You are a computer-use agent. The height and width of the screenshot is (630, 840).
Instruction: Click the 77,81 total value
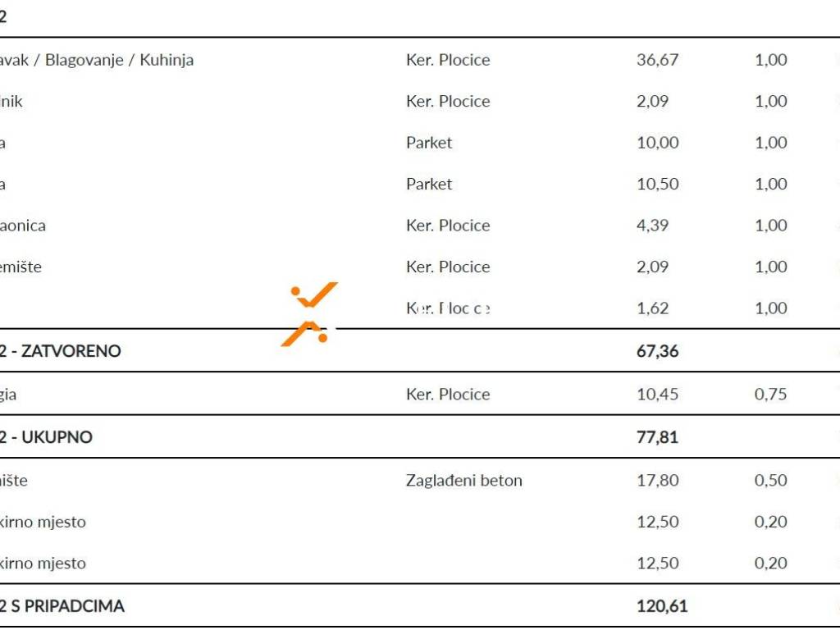click(657, 437)
